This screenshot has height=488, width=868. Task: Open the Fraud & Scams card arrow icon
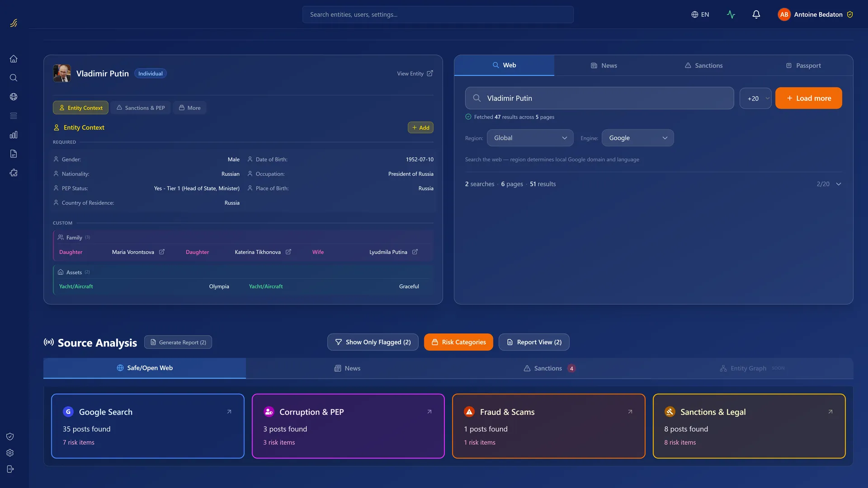[630, 412]
